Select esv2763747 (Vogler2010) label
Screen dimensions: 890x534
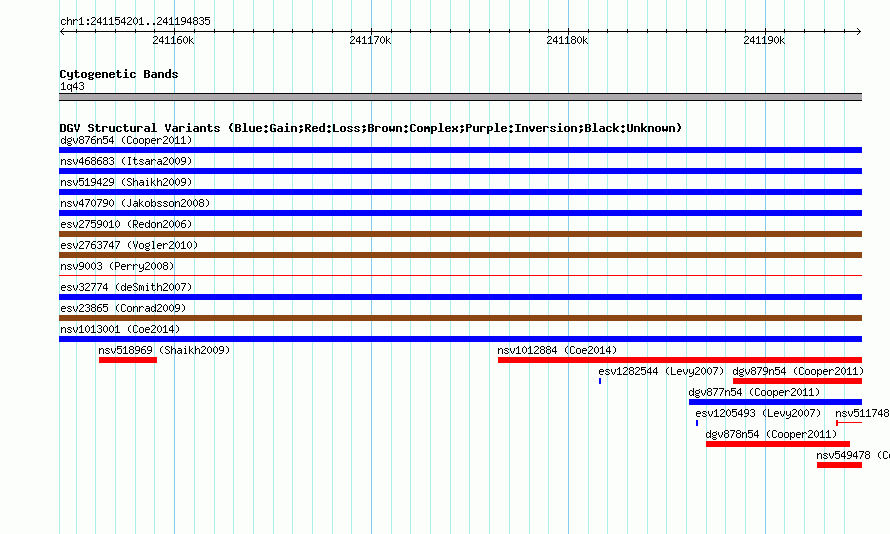[129, 245]
